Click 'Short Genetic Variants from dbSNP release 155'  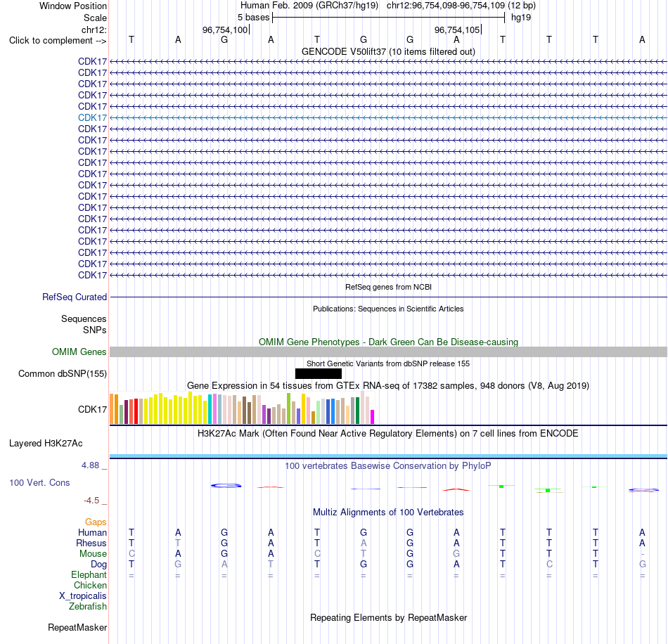coord(388,363)
